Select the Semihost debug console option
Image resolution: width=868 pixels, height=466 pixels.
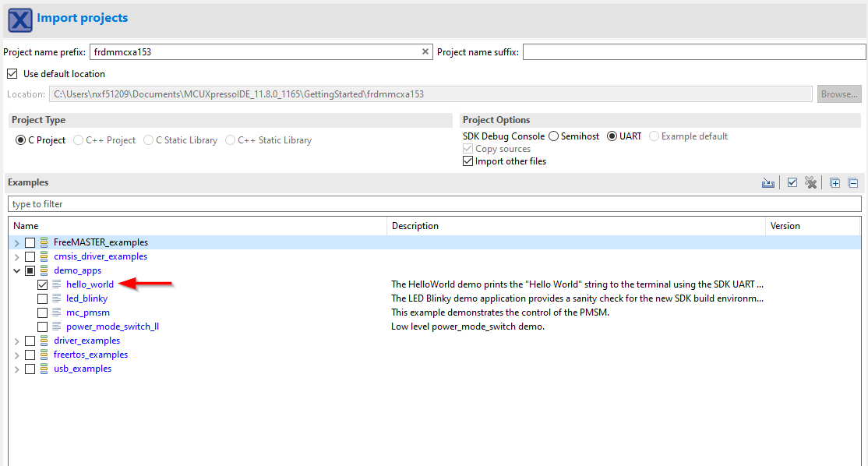(553, 136)
